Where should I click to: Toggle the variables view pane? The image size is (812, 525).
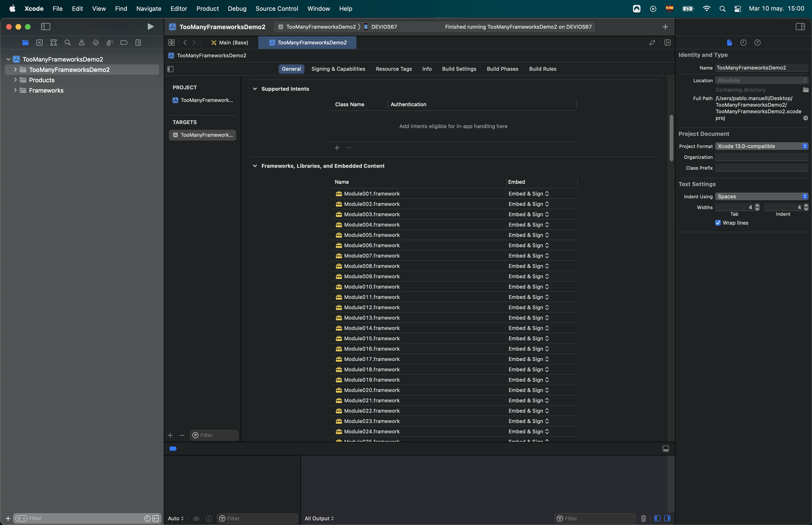pyautogui.click(x=657, y=518)
